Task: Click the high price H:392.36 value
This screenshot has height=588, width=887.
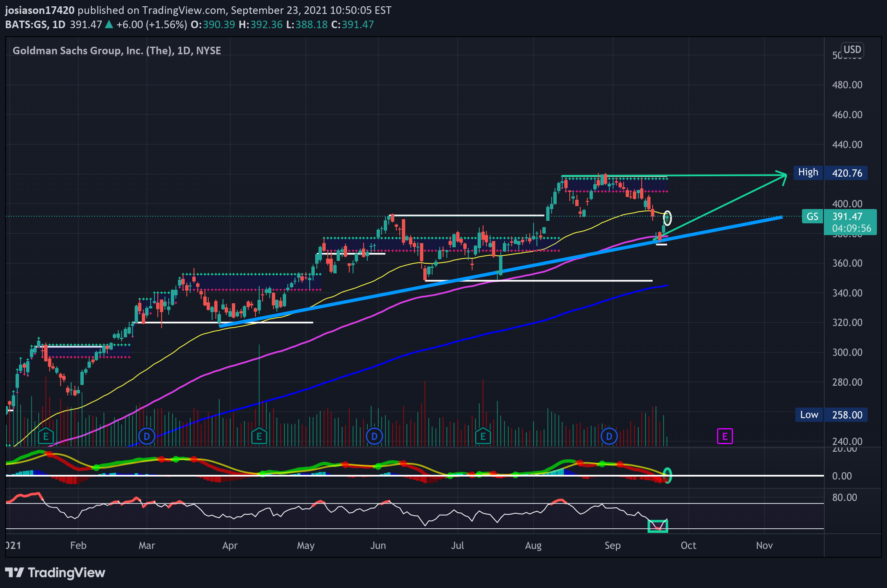Action: 260,24
